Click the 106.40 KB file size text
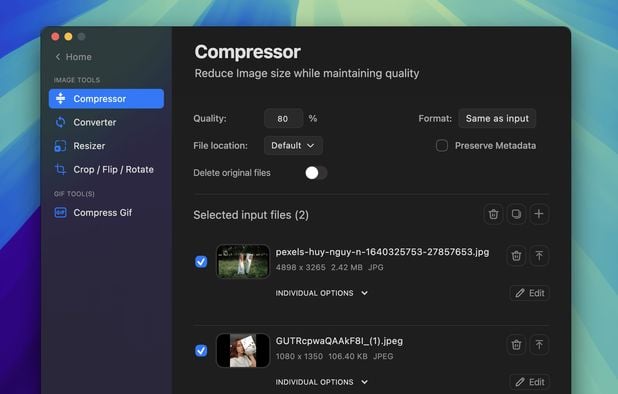Image resolution: width=618 pixels, height=394 pixels. [x=348, y=357]
